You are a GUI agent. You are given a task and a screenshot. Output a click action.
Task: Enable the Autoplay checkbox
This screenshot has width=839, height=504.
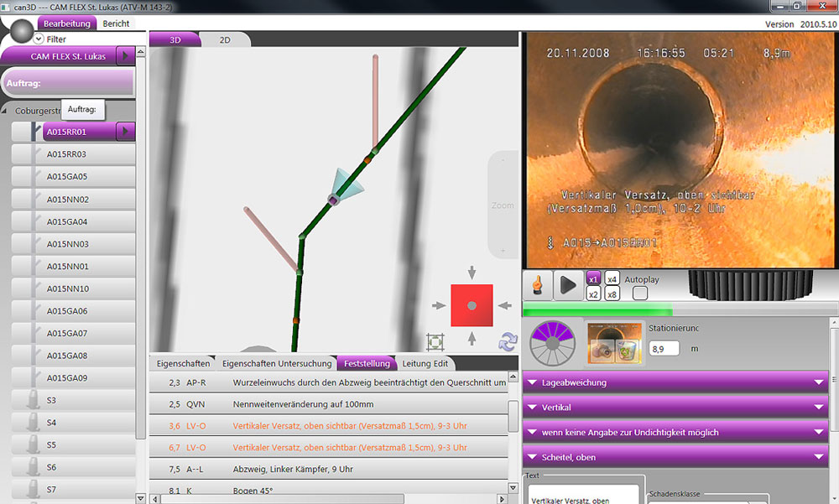[x=639, y=294]
